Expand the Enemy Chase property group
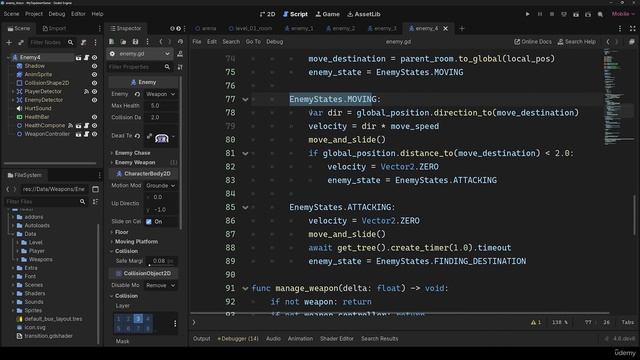640x360 pixels. [132, 153]
